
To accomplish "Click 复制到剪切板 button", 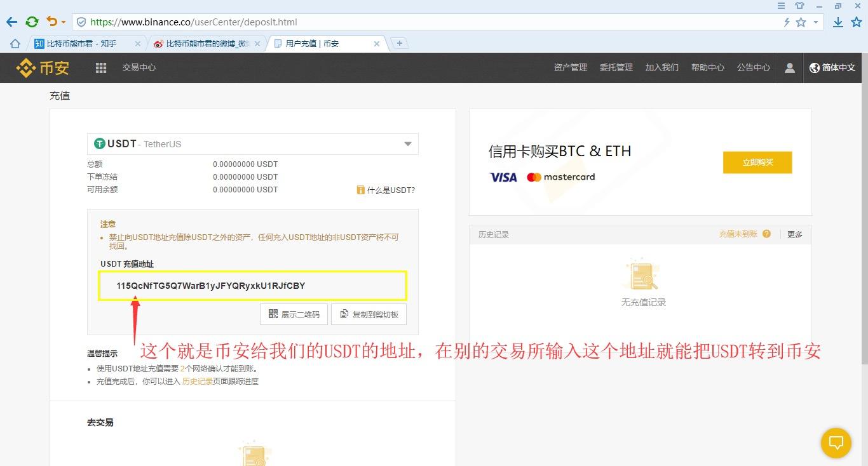I will tap(369, 314).
